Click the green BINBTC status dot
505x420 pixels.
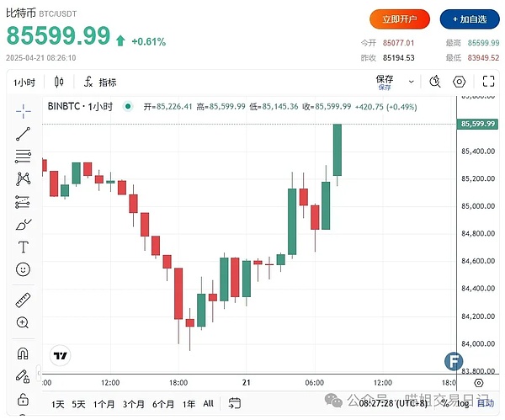pos(128,107)
